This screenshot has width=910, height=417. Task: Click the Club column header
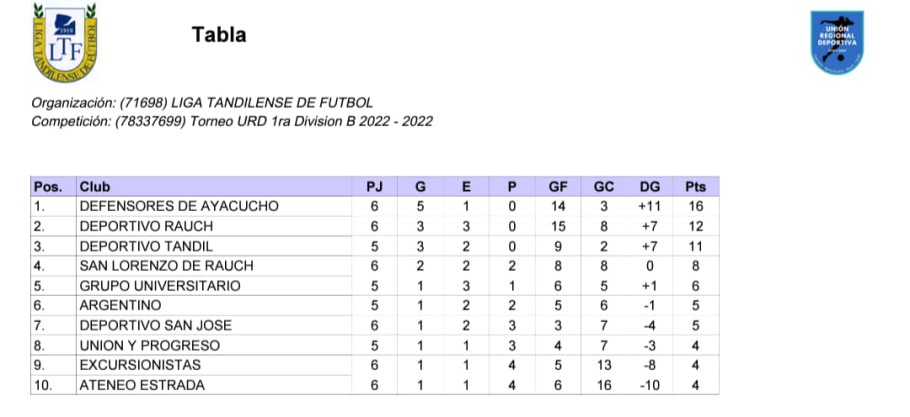[x=95, y=187]
